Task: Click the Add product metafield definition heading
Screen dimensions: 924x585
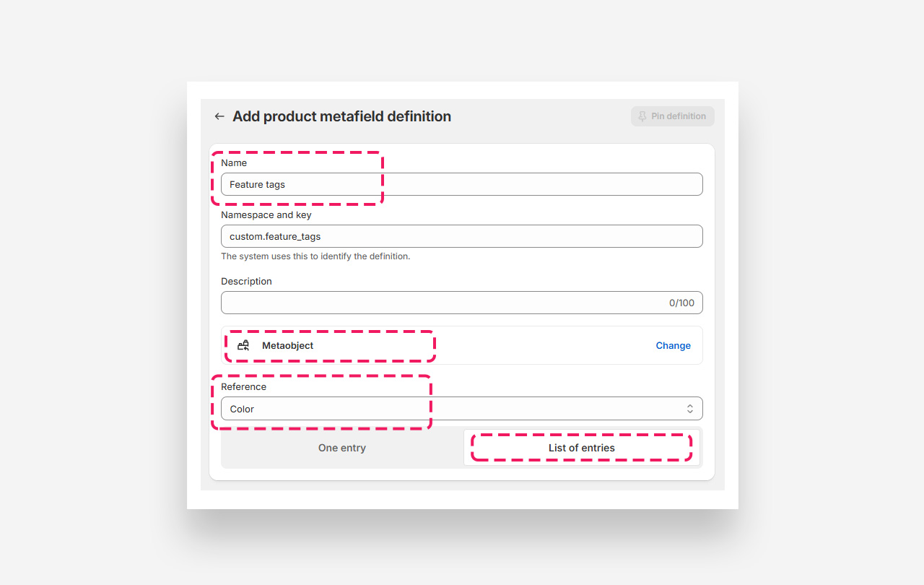Action: pos(341,116)
